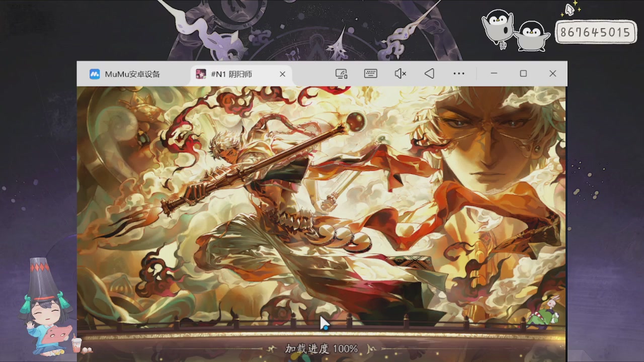Minimize the MuMu emulator window

(494, 73)
